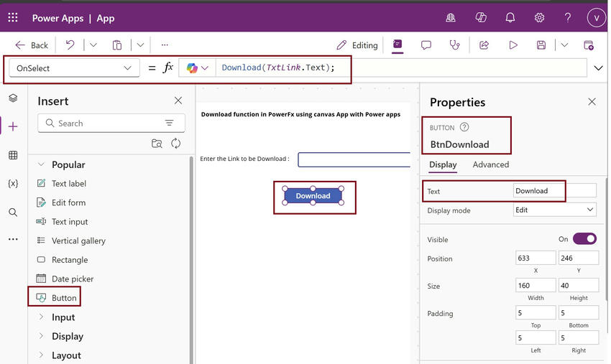The width and height of the screenshot is (611, 364).
Task: Expand the undo options dropdown
Action: 93,45
